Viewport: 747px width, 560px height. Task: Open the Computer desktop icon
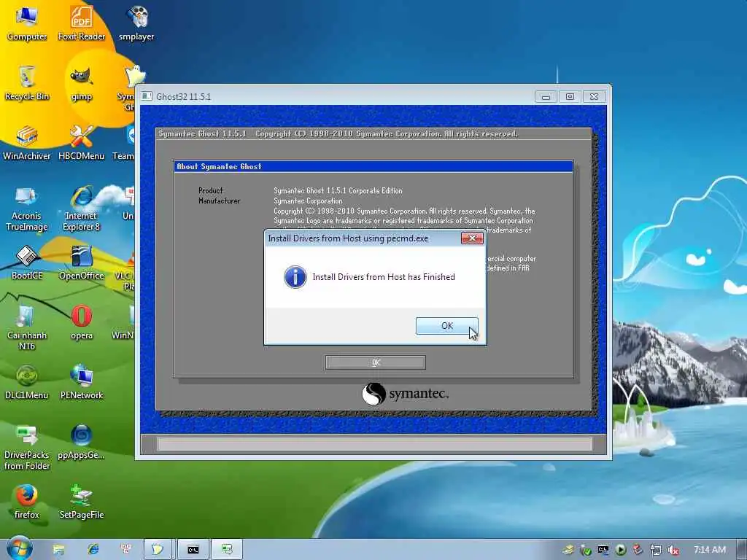pos(27,24)
